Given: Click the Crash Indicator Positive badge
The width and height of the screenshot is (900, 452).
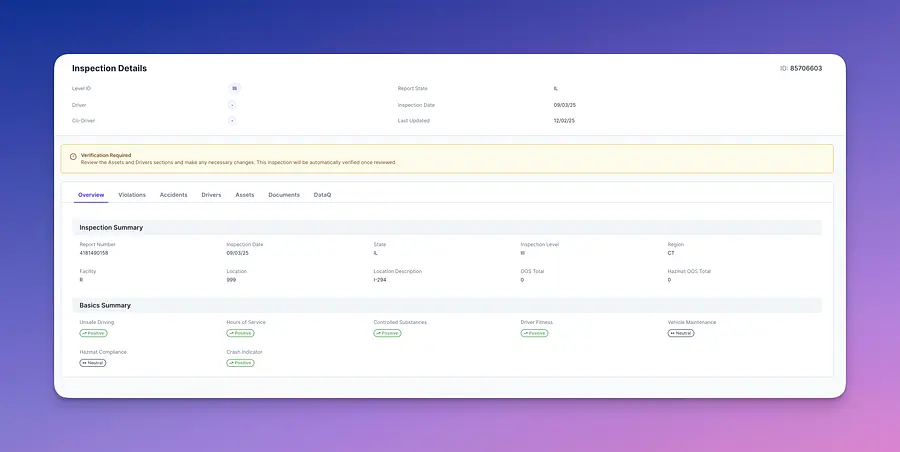Looking at the screenshot, I should [240, 363].
